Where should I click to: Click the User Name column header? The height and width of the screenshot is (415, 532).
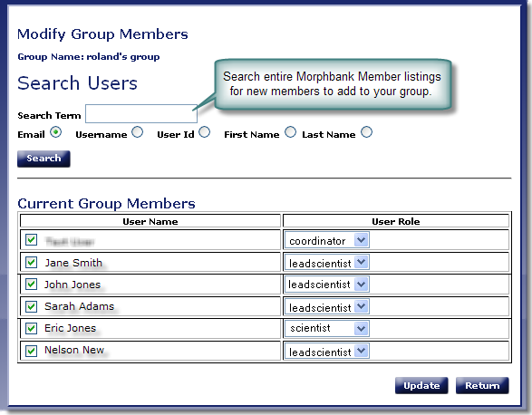point(150,221)
